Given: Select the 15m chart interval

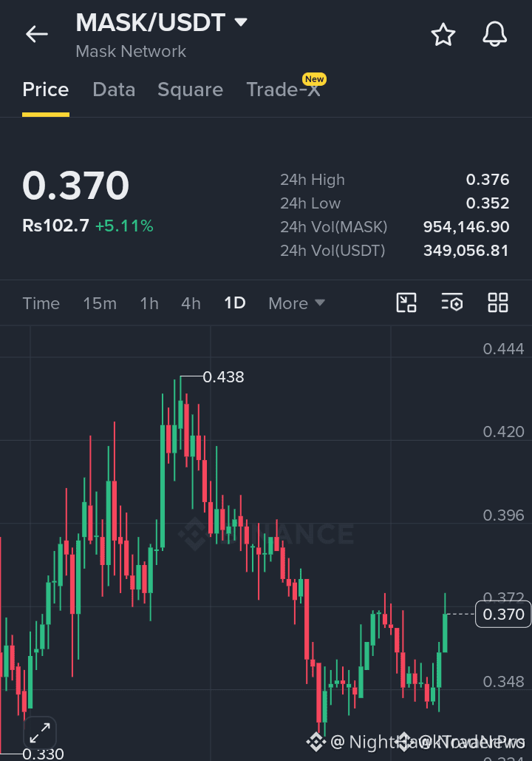Looking at the screenshot, I should 100,303.
